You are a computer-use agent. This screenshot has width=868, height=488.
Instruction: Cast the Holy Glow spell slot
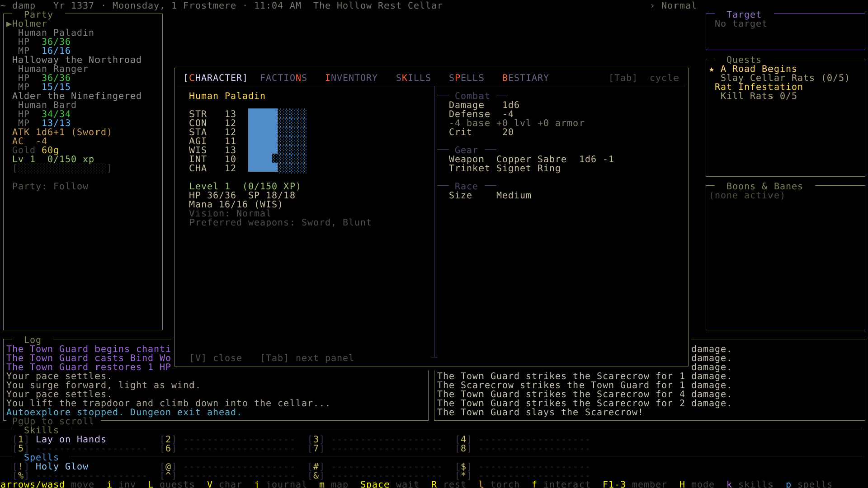51,466
